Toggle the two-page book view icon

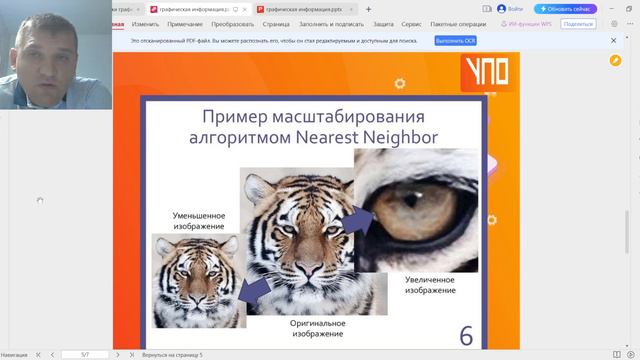(617, 355)
